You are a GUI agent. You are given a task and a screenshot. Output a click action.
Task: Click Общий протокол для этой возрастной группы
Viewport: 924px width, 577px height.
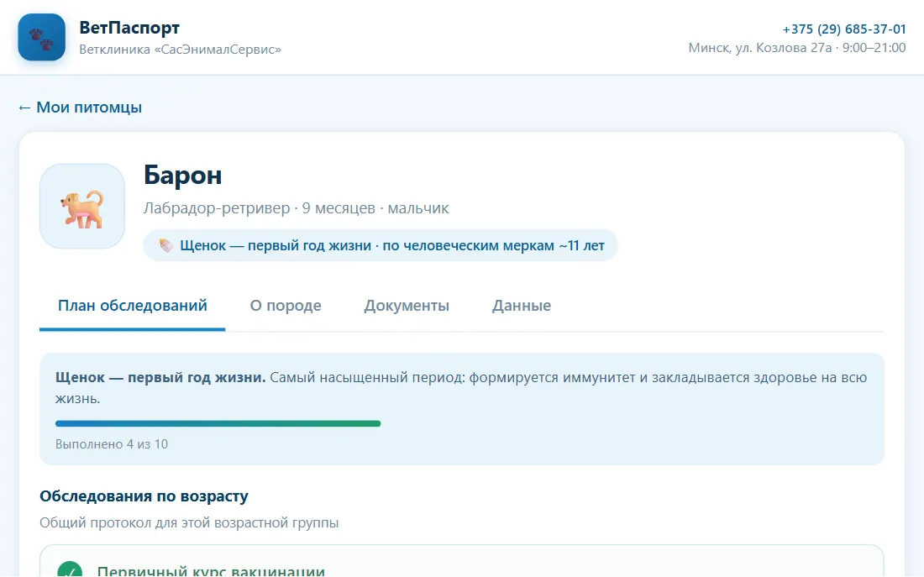(x=189, y=522)
